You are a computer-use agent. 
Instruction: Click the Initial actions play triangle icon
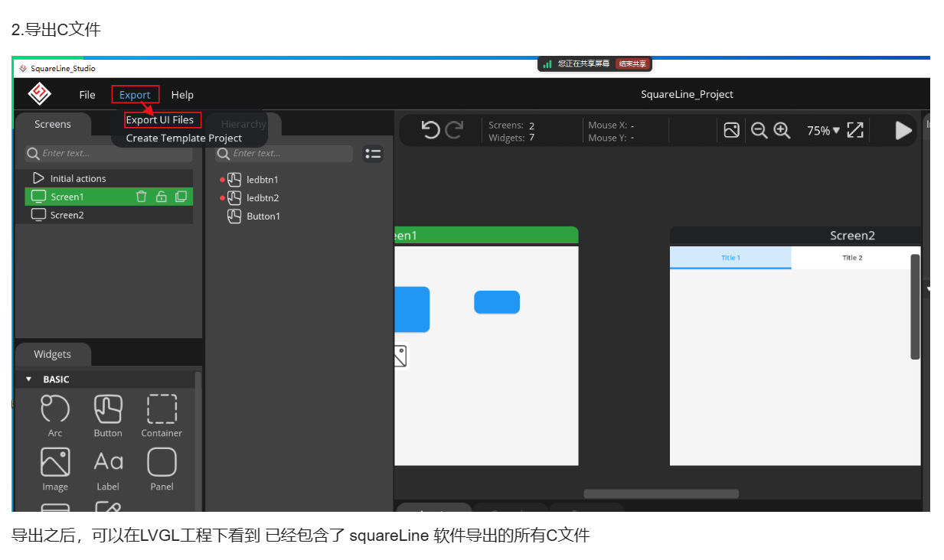tap(38, 178)
